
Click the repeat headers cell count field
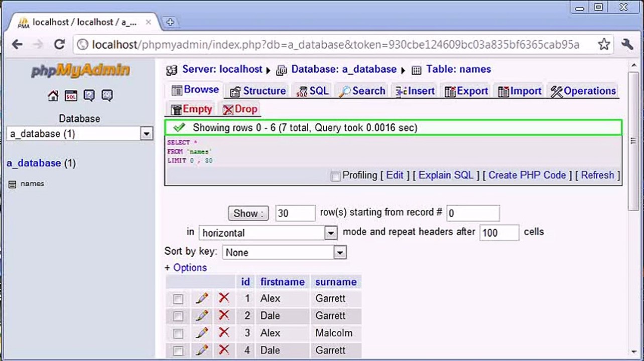click(x=499, y=233)
